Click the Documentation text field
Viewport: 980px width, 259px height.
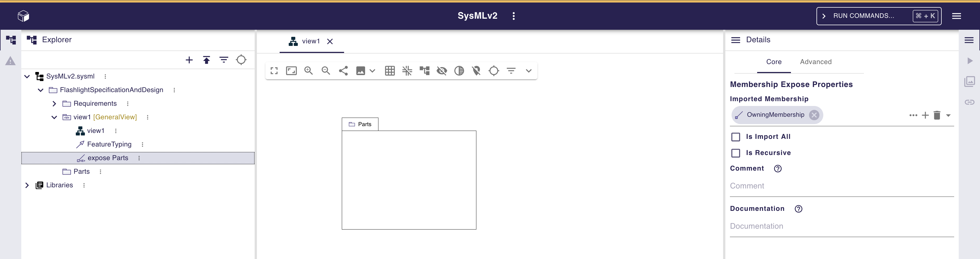coord(841,226)
